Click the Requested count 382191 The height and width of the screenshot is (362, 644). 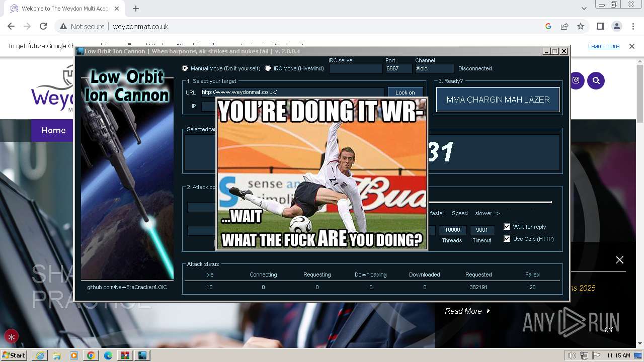click(x=478, y=287)
